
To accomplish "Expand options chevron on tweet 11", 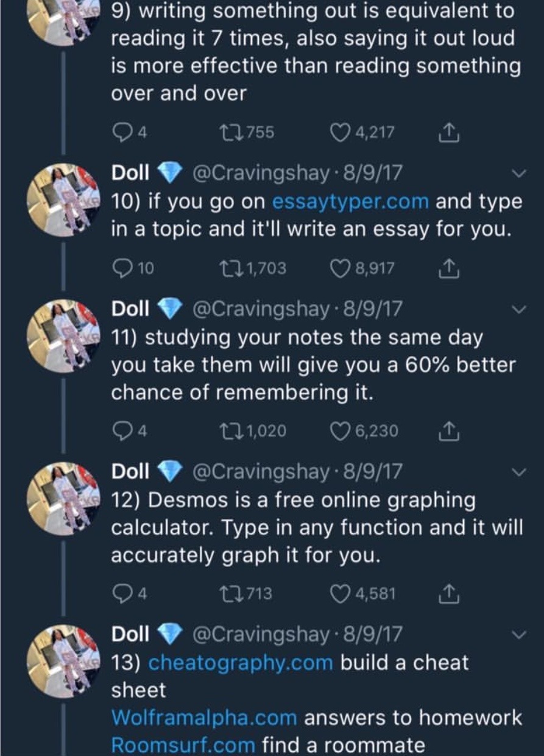I will coord(519,310).
